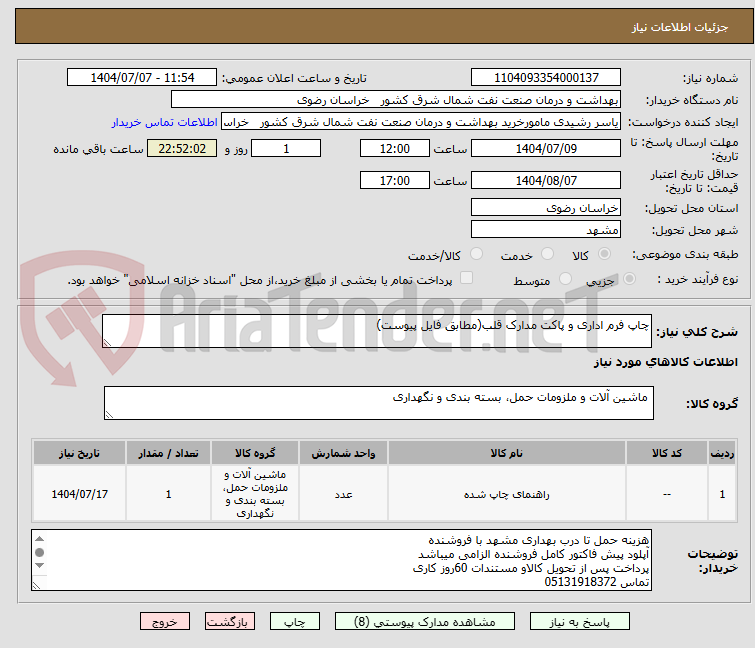The height and width of the screenshot is (648, 755).
Task: Click the price validity date 1404/08/07
Action: pyautogui.click(x=546, y=181)
